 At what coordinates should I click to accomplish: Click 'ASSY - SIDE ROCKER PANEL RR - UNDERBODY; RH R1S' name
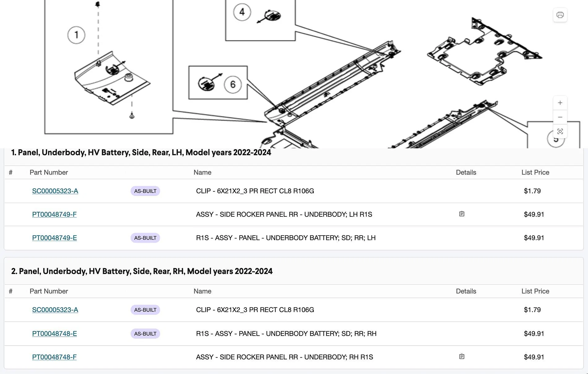click(284, 357)
